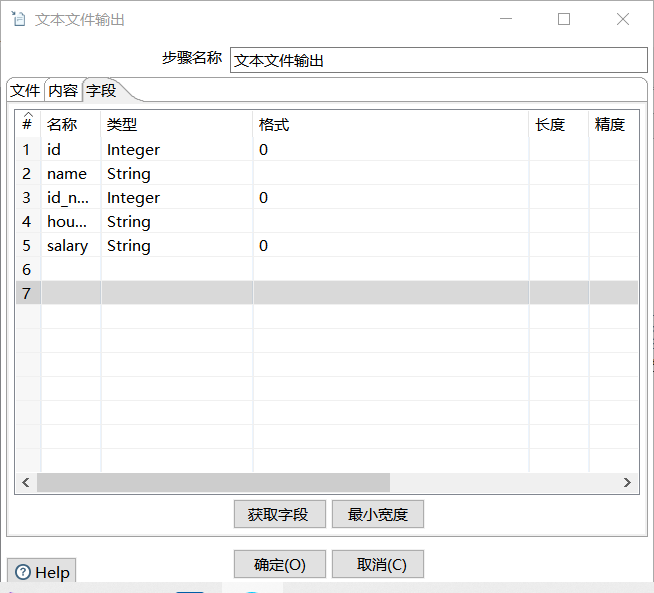Close the 文本文件输出 dialog
The height and width of the screenshot is (593, 654).
pyautogui.click(x=623, y=19)
